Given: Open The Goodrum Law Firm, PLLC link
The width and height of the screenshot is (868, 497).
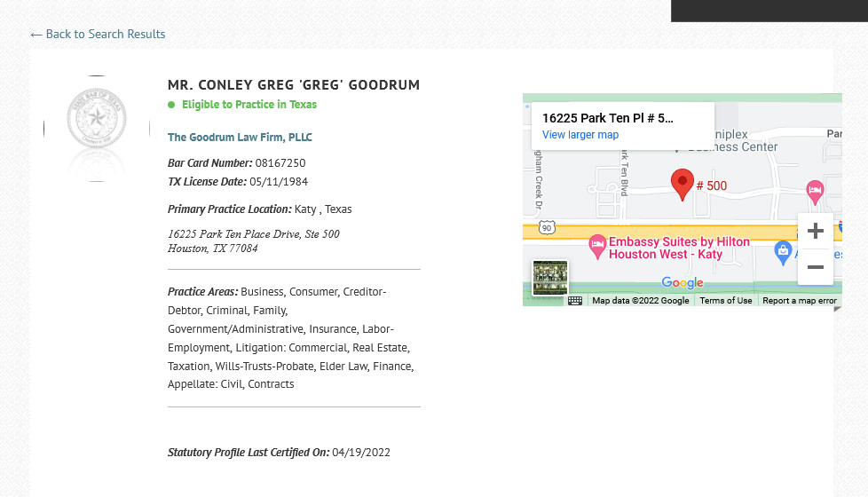Looking at the screenshot, I should (x=240, y=138).
